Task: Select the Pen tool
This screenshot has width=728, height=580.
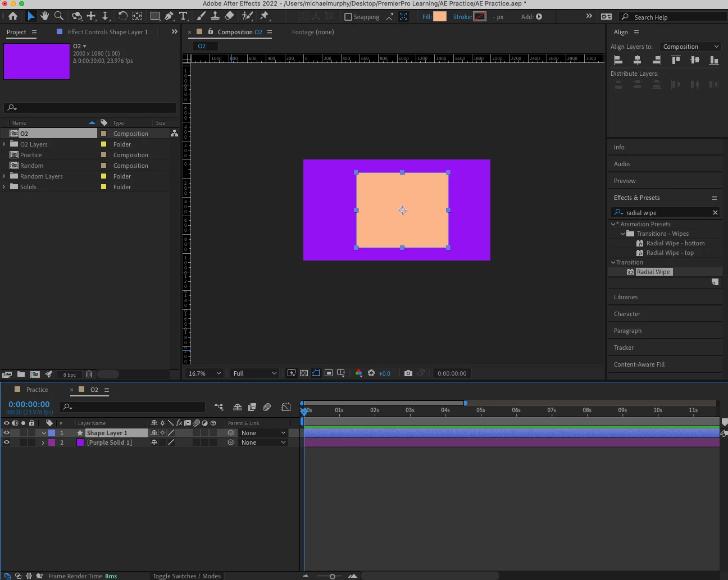Action: tap(169, 16)
